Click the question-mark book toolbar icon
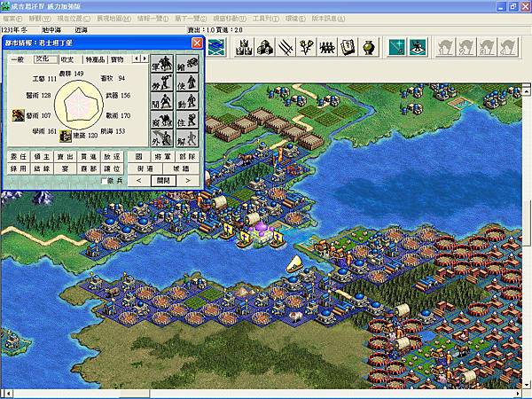Screen dimensions: 532x399 (x=348, y=47)
